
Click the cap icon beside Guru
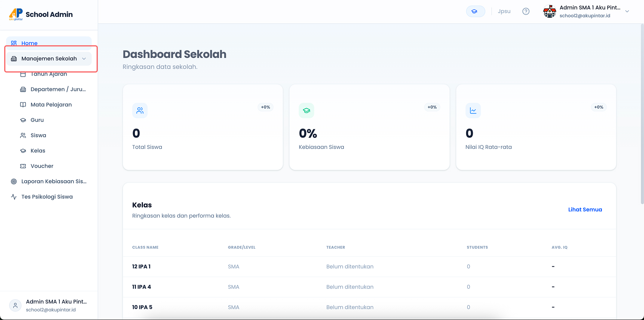[23, 120]
